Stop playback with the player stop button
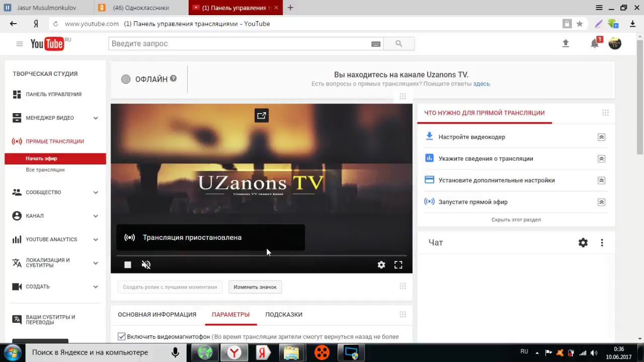This screenshot has width=644, height=362. tap(128, 265)
